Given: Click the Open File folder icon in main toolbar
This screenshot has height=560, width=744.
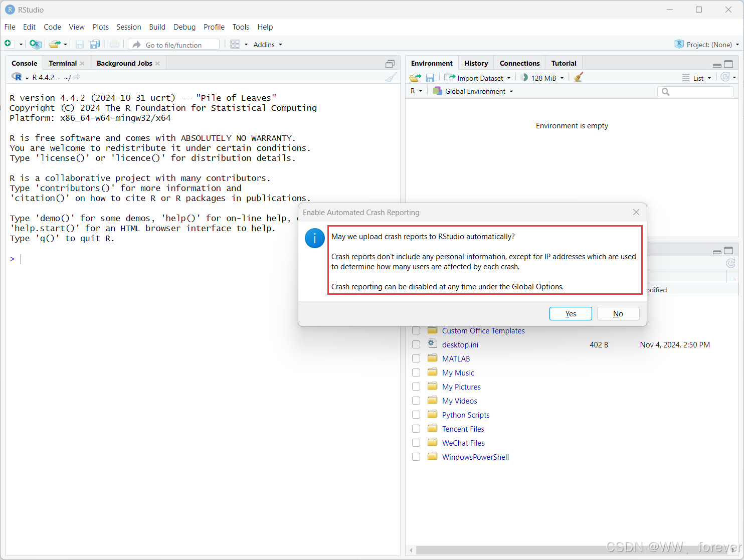Looking at the screenshot, I should click(55, 44).
